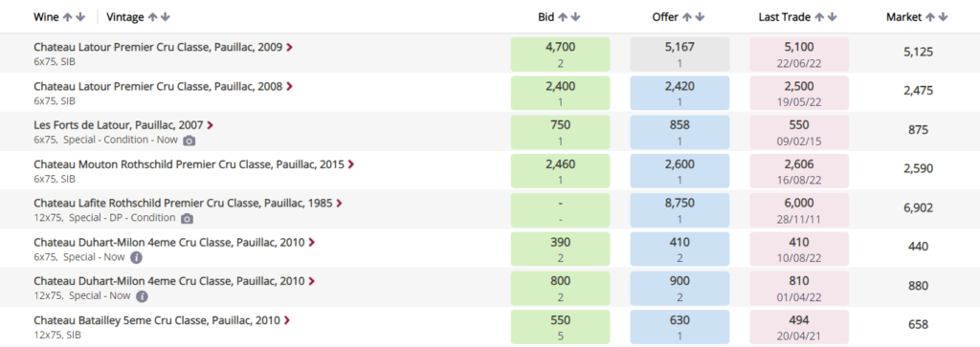Open Chateau Latour Premier Cru Classe 2008 link
Screen dimensions: 980x347
coord(158,86)
